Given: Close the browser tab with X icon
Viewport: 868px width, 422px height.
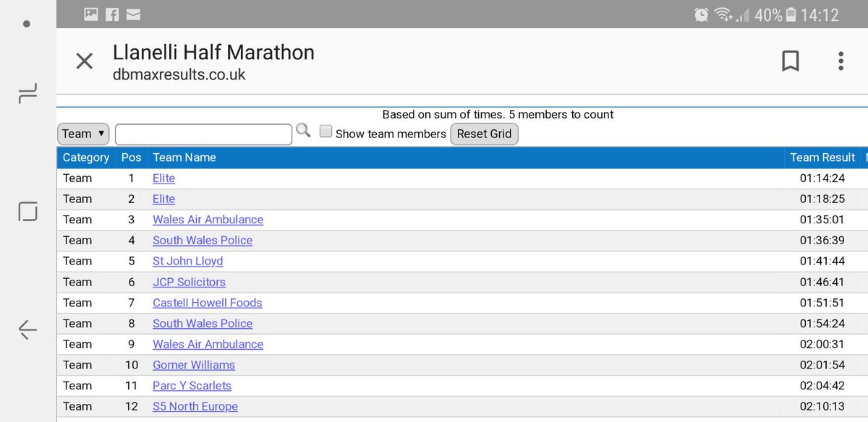Looking at the screenshot, I should pos(85,61).
